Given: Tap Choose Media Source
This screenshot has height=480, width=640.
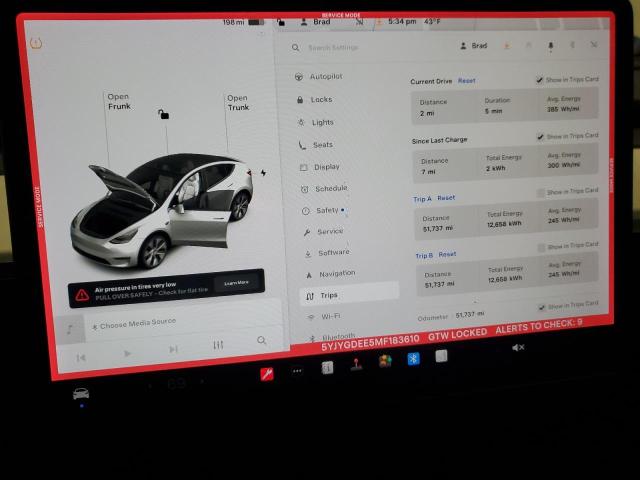Looking at the screenshot, I should pyautogui.click(x=134, y=324).
